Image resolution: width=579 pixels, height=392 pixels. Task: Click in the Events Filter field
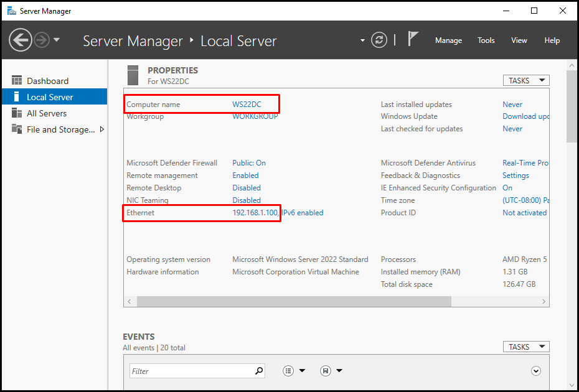click(191, 371)
